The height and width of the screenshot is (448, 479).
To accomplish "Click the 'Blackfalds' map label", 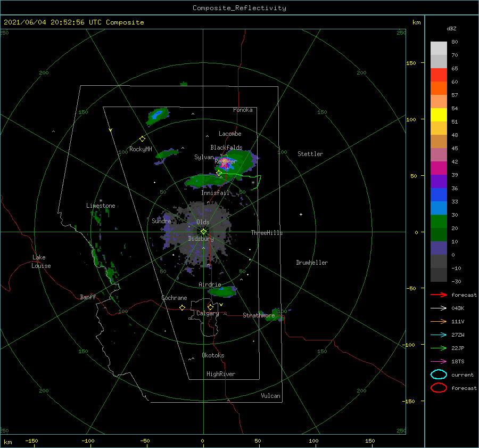I will click(226, 148).
